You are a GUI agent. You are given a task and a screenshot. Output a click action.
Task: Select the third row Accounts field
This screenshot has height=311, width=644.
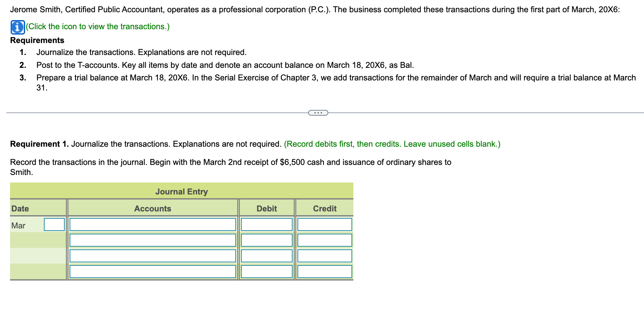pos(152,256)
